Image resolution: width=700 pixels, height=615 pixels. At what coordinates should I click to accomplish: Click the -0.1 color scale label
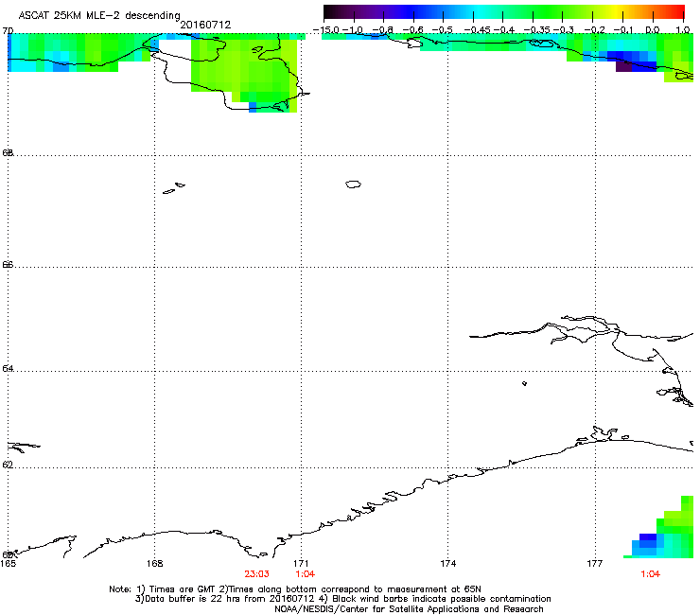coord(623,30)
